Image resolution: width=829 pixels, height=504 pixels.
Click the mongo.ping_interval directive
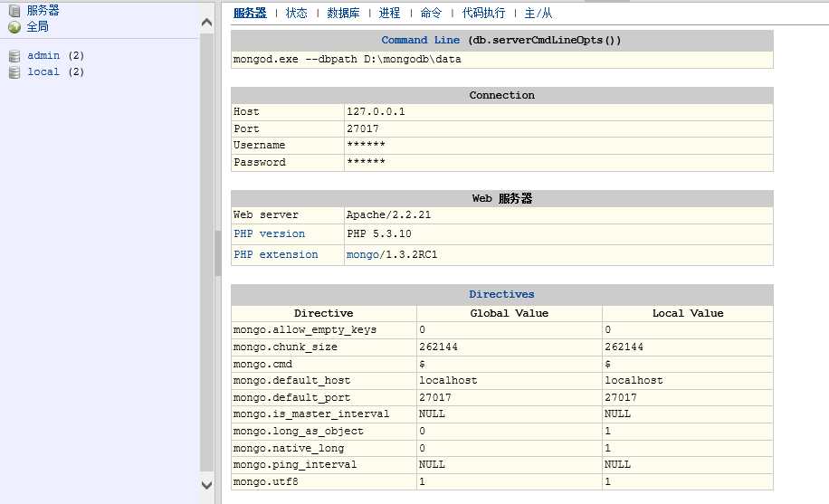click(x=294, y=465)
